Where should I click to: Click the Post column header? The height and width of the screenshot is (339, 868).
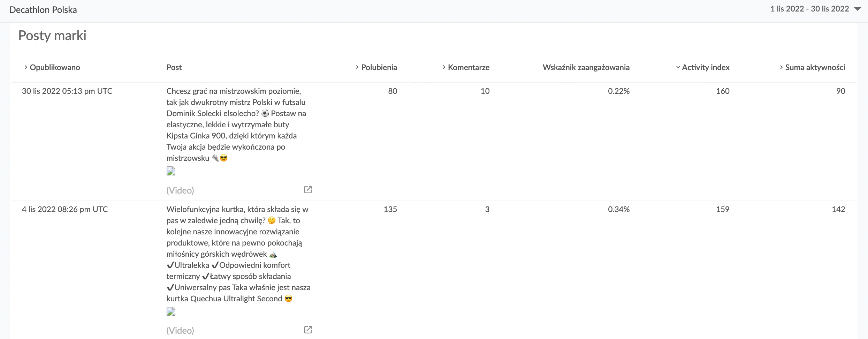[x=174, y=67]
